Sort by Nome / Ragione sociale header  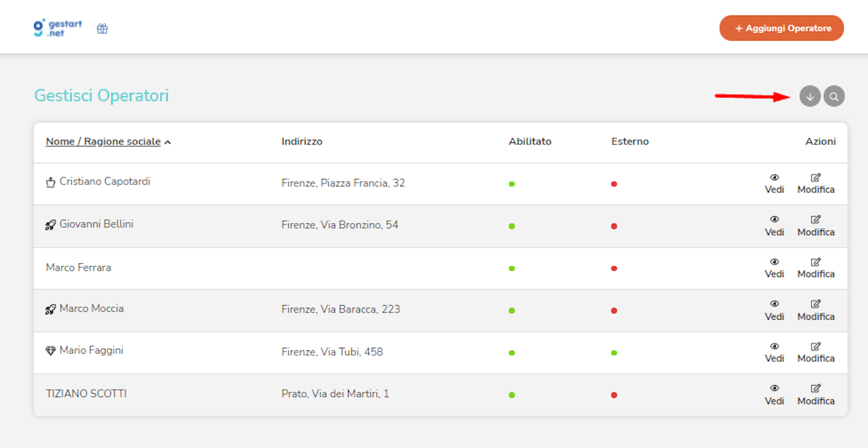coord(103,142)
